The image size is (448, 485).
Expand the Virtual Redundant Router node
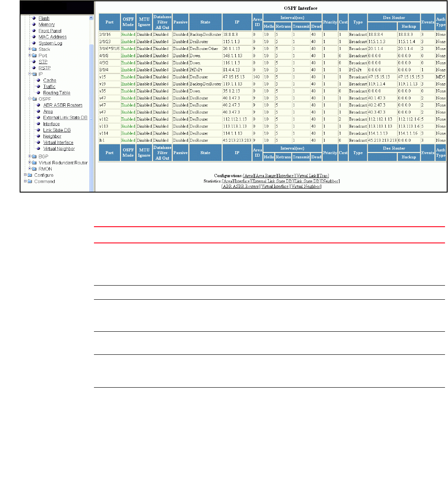tap(30, 162)
